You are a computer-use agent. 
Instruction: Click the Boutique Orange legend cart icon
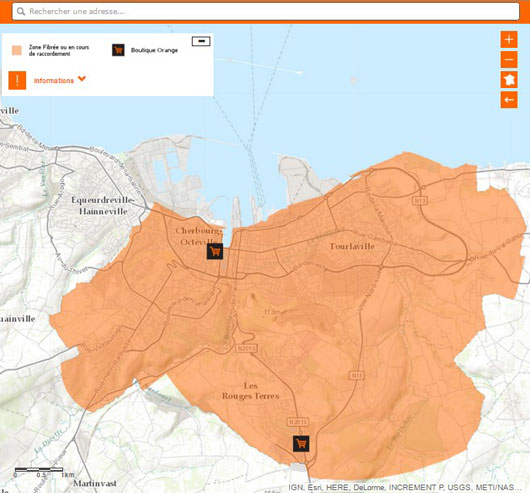[x=118, y=50]
